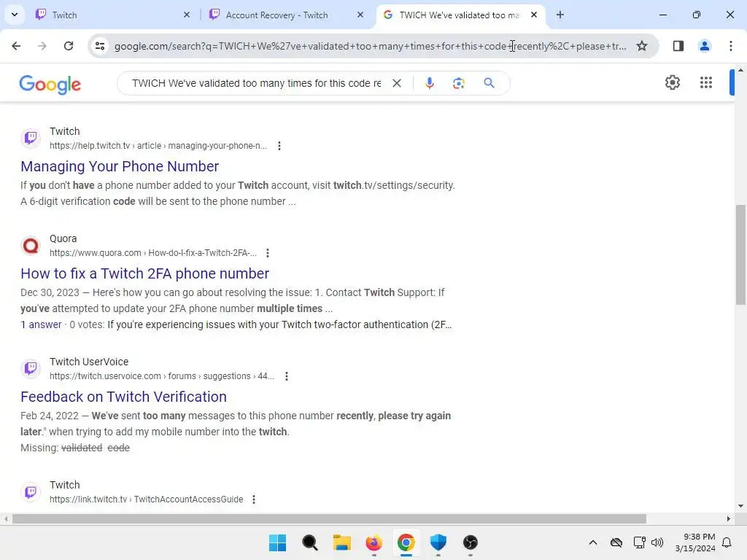Click the Quora favicon
Image resolution: width=747 pixels, height=560 pixels.
(31, 246)
